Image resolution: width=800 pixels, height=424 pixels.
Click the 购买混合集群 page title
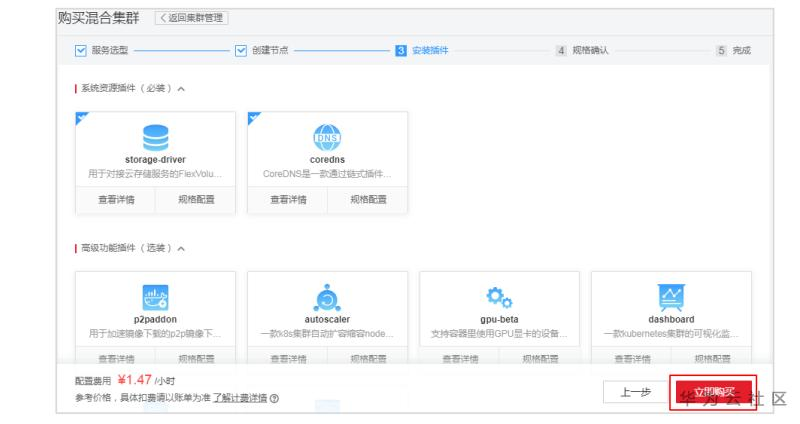pos(98,18)
